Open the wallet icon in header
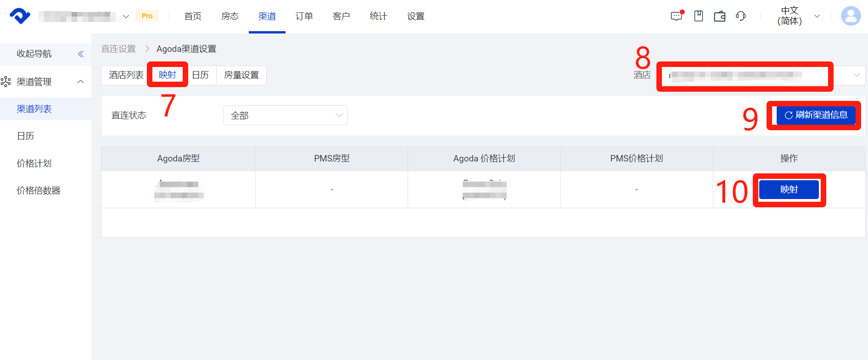This screenshot has height=360, width=868. (x=720, y=16)
